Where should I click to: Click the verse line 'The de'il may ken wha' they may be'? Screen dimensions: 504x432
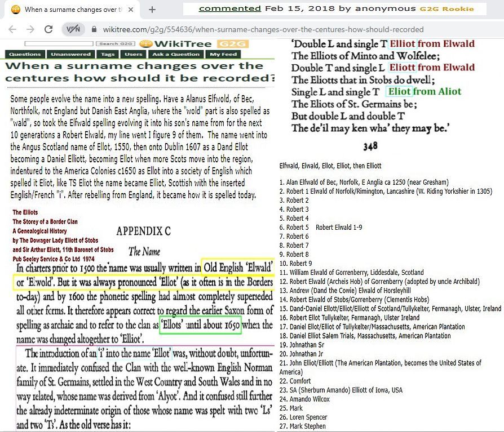(370, 128)
